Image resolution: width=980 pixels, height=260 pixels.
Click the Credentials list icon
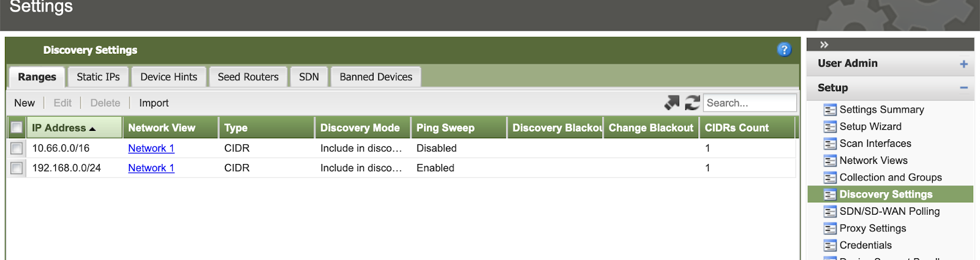(830, 245)
